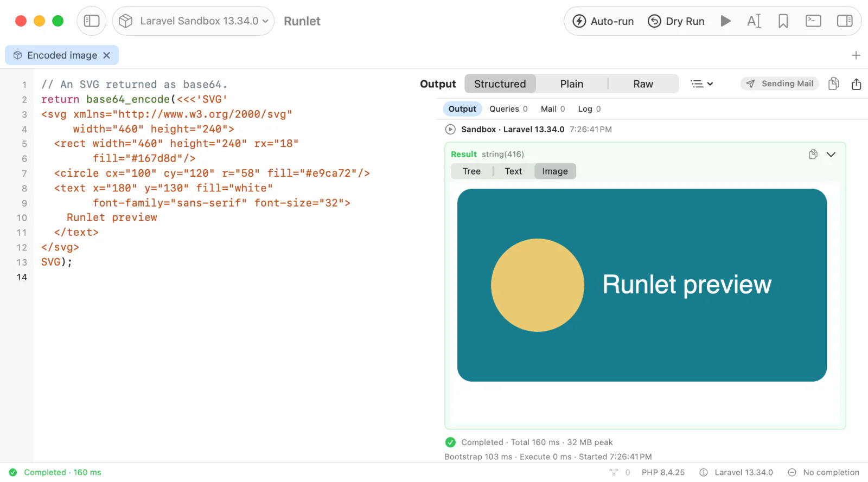Click the Completed · 160 ms status
Viewport: 868px width, 482px height.
pyautogui.click(x=55, y=472)
